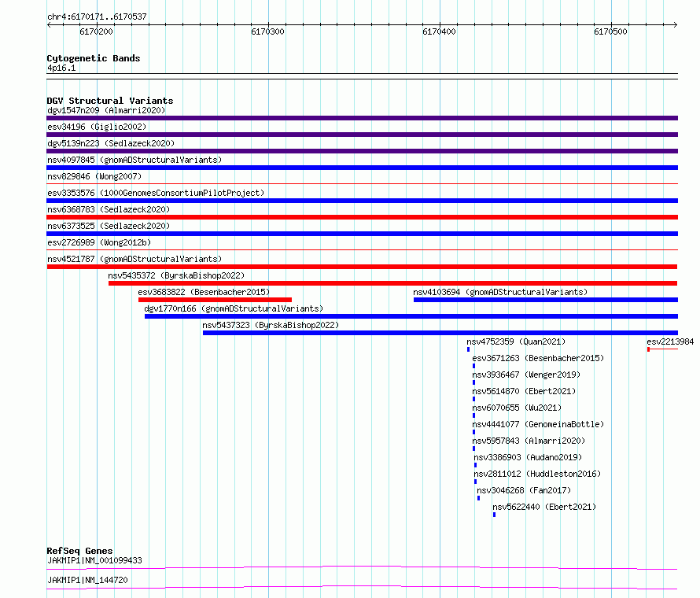
Task: Click nsv4521787 (gnomADStructuralVariants) label
Action: point(134,259)
